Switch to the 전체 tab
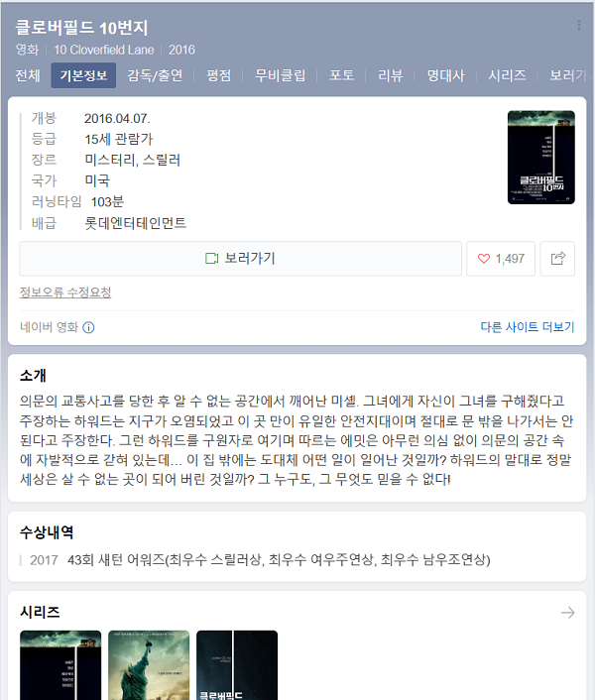The height and width of the screenshot is (700, 595). pyautogui.click(x=28, y=75)
